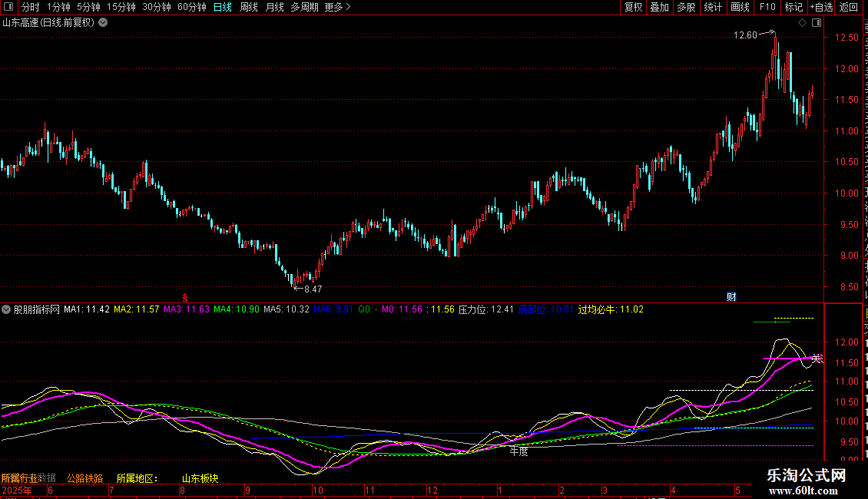Click the red S marker on chart
This screenshot has width=868, height=499.
pyautogui.click(x=185, y=298)
